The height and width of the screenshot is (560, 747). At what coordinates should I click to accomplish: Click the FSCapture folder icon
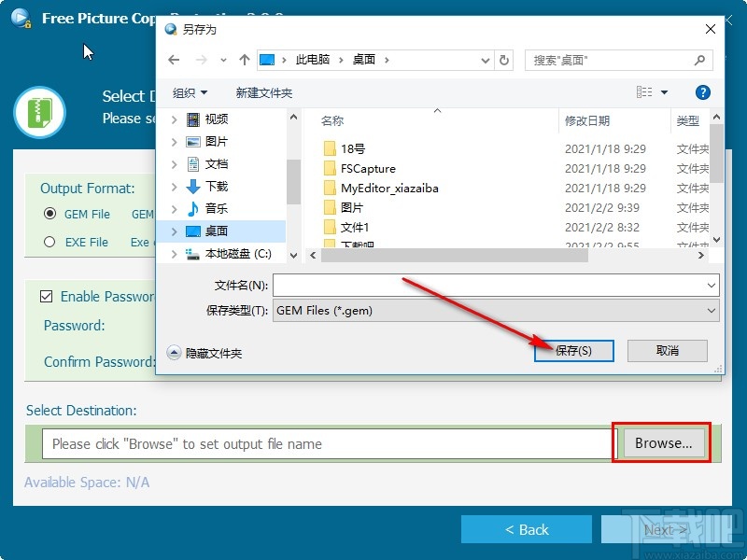(330, 168)
